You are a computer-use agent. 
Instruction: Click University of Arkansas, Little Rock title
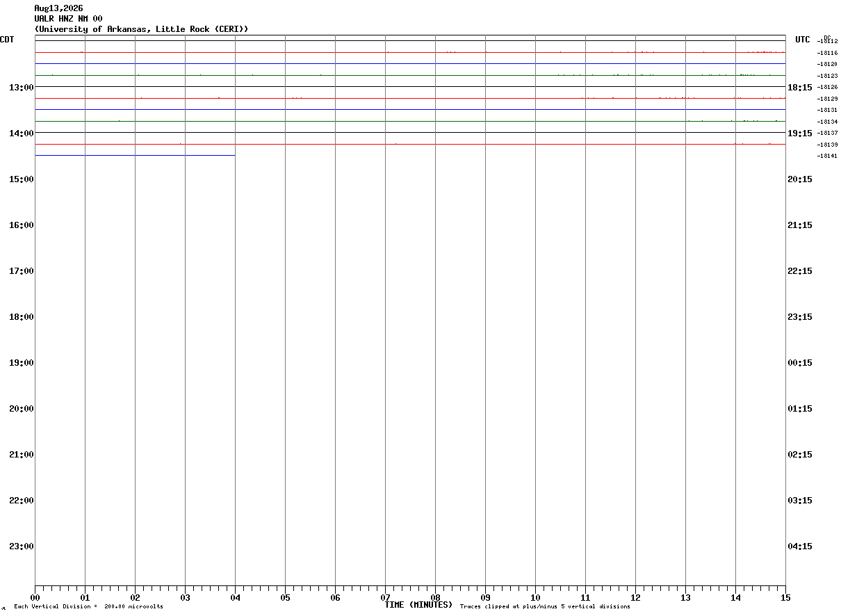pos(141,29)
